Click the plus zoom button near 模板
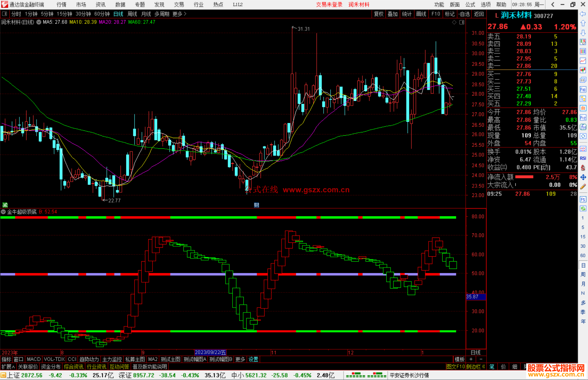Viewport: 588px width, 380px height. pyautogui.click(x=471, y=359)
